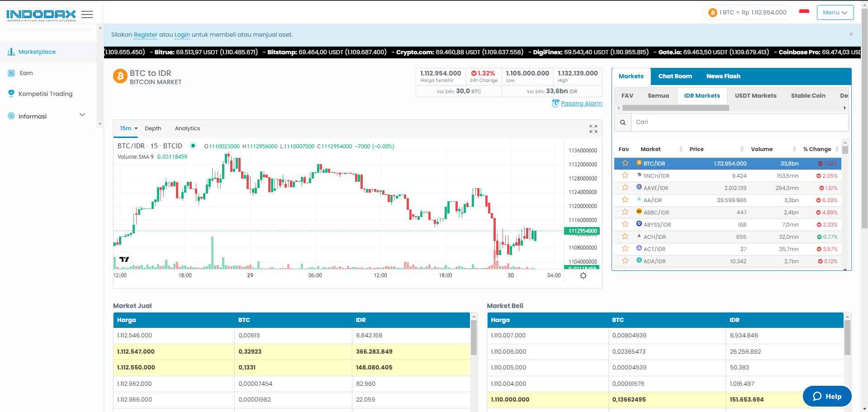The width and height of the screenshot is (868, 412).
Task: Toggle the star for AAVE/IDR
Action: pos(625,187)
